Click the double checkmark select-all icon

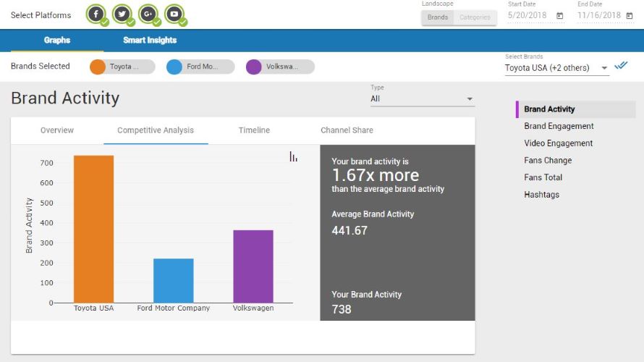pyautogui.click(x=621, y=65)
